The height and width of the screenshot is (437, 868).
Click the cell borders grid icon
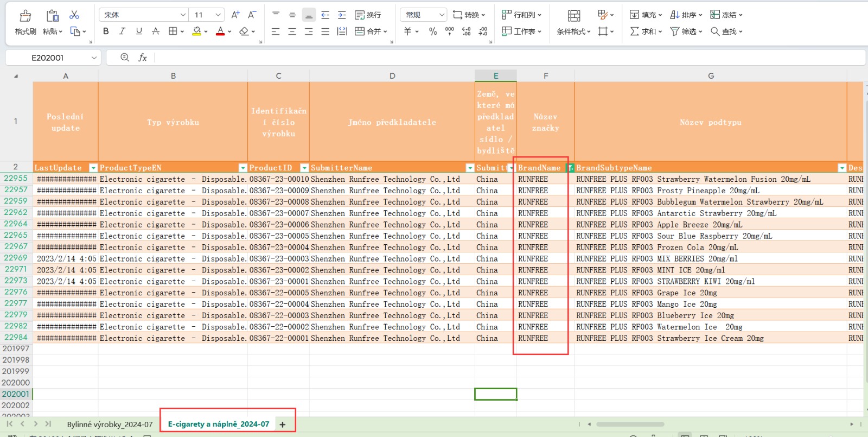coord(173,31)
